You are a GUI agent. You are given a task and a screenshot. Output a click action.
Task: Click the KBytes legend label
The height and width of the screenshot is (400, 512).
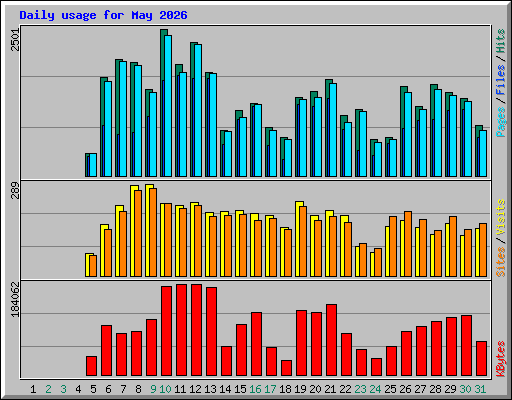click(501, 359)
